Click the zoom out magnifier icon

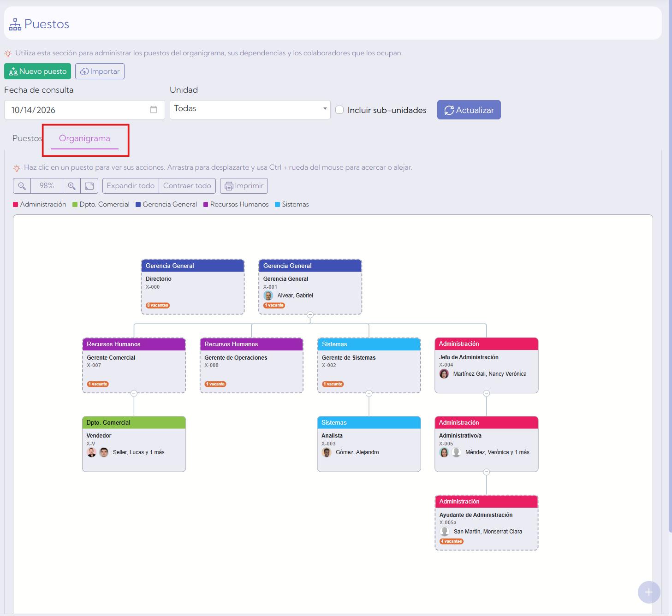click(x=22, y=186)
